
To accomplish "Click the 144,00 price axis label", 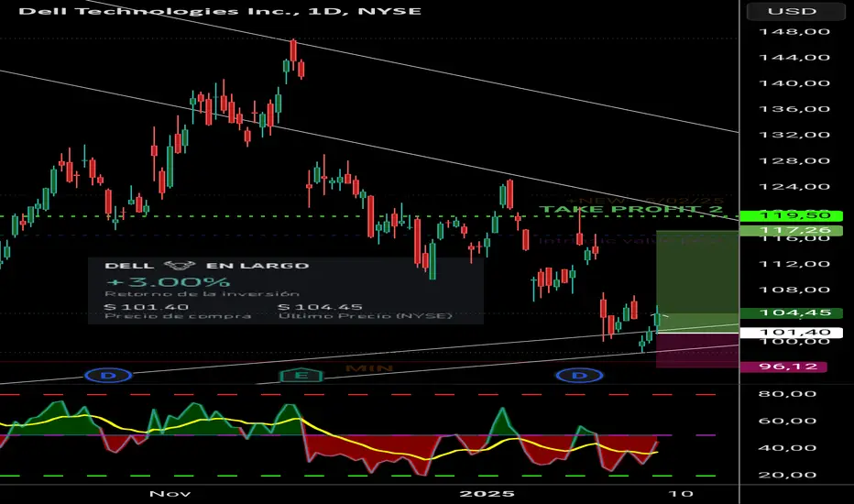I will (794, 58).
